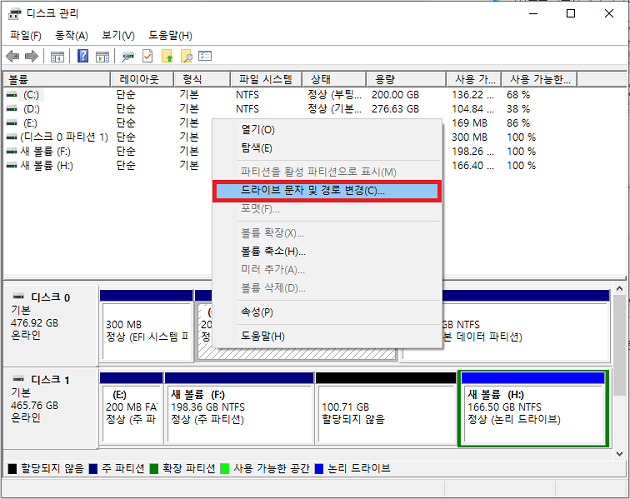
Task: Select drive icon of 디스크 0 파티션 1 row
Action: [x=12, y=137]
